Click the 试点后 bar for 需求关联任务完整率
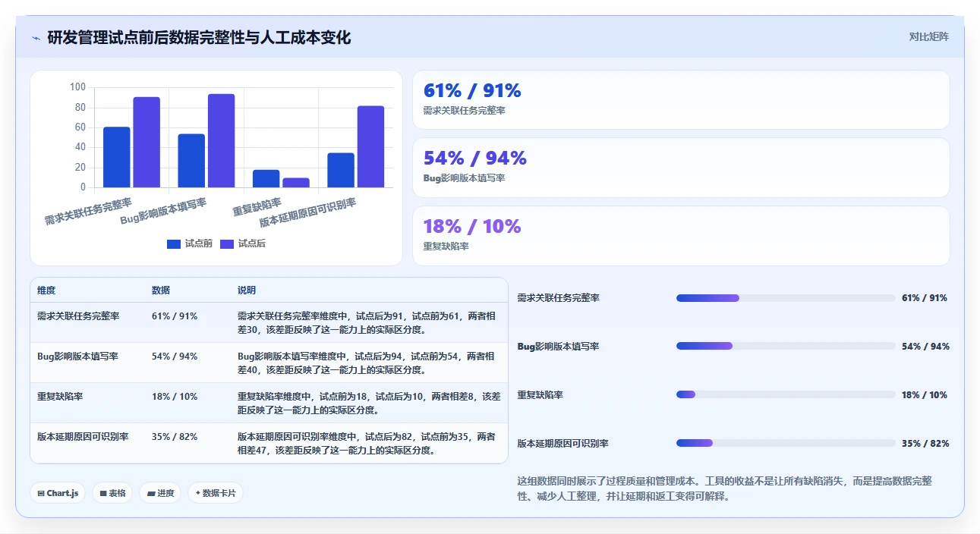 (147, 142)
